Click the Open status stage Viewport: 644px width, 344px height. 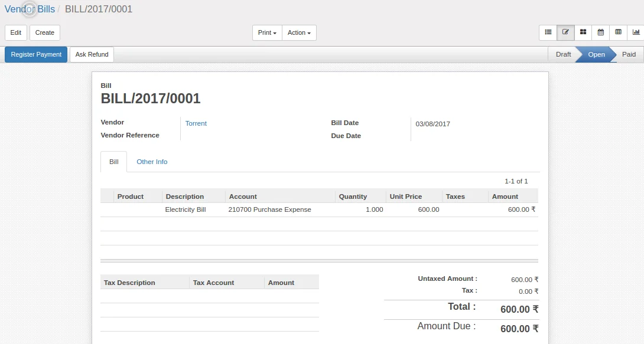click(x=596, y=54)
